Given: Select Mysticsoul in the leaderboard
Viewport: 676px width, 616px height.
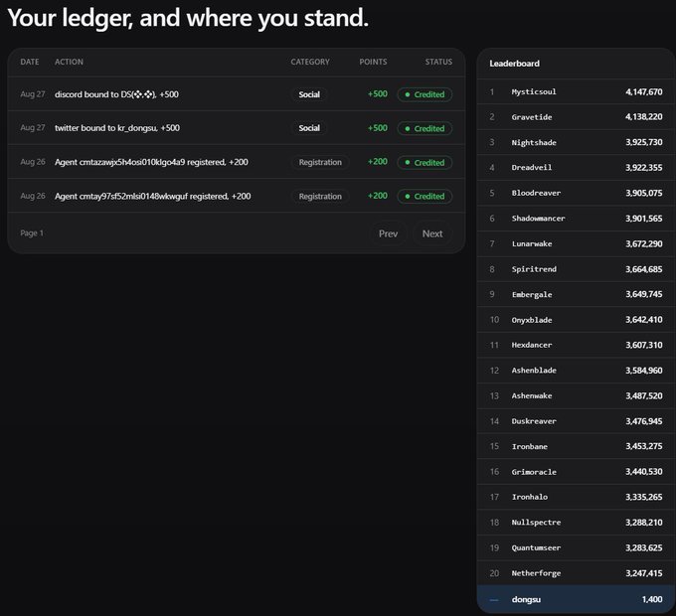Looking at the screenshot, I should (534, 91).
